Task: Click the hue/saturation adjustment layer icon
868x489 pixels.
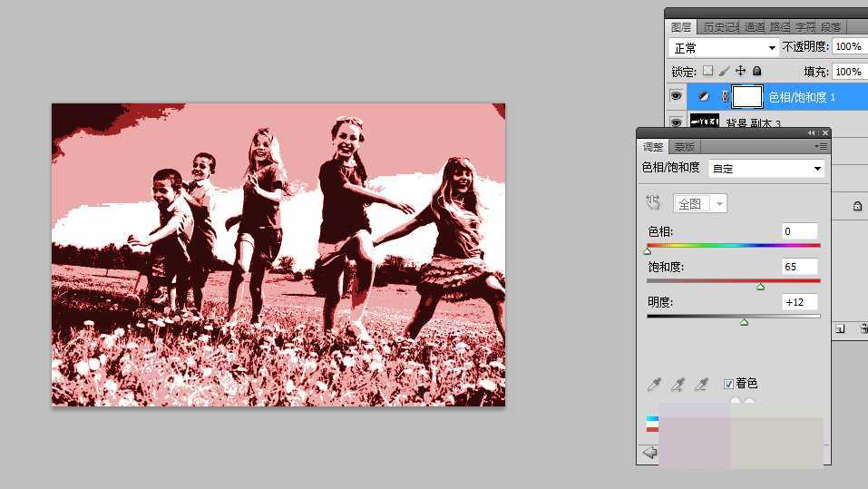Action: pyautogui.click(x=704, y=96)
